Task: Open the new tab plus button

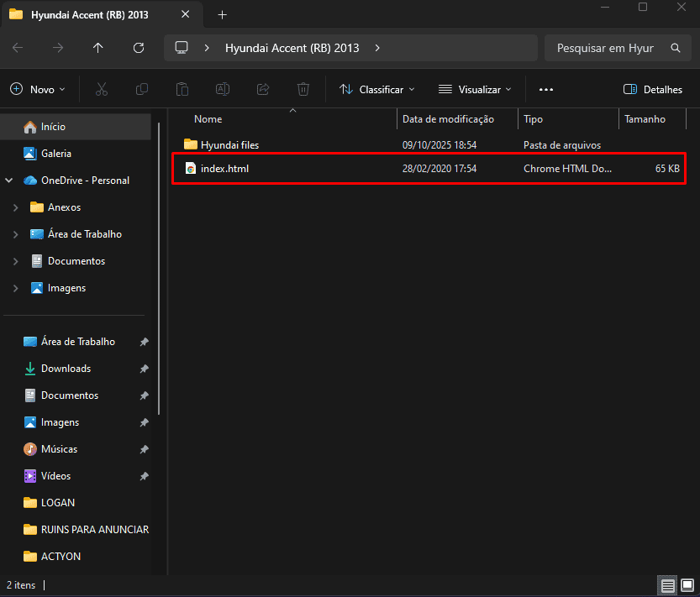Action: pyautogui.click(x=223, y=15)
